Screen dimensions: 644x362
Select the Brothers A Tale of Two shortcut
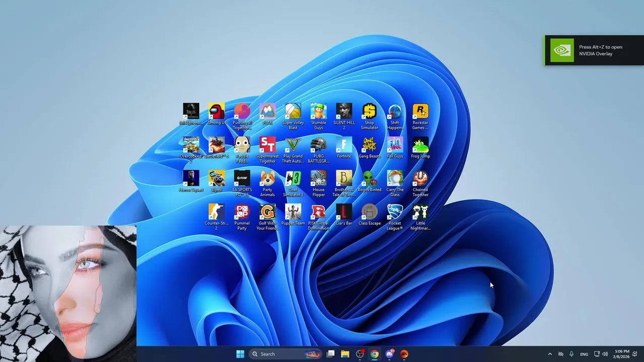344,184
